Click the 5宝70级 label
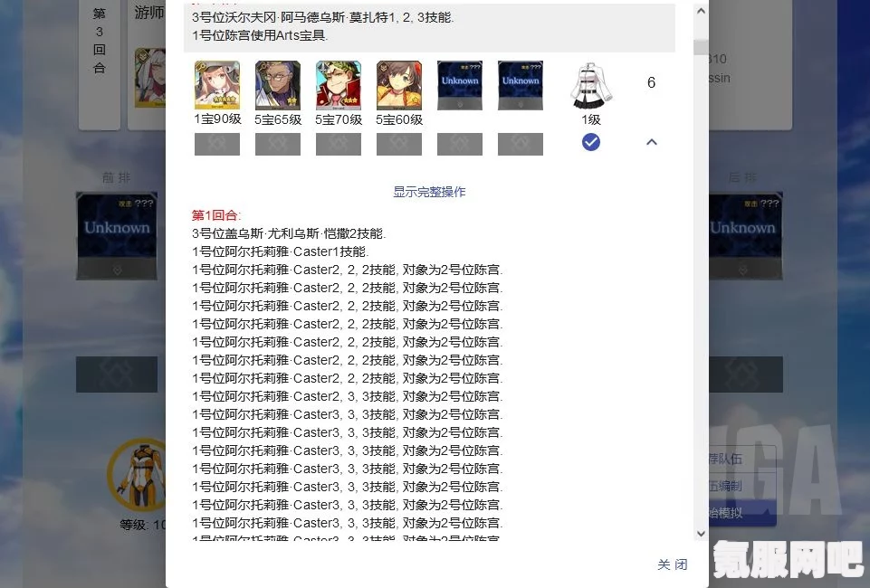 (x=339, y=119)
